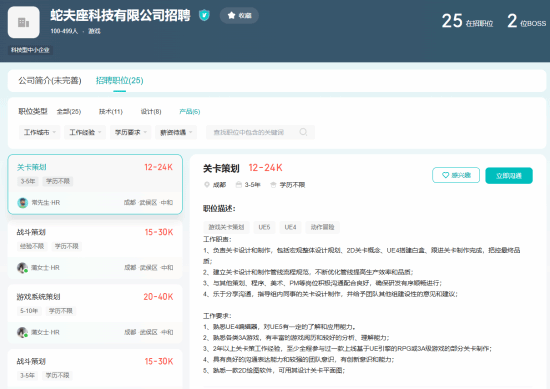Click HR avatar on 游戏系统策划 card

point(22,332)
